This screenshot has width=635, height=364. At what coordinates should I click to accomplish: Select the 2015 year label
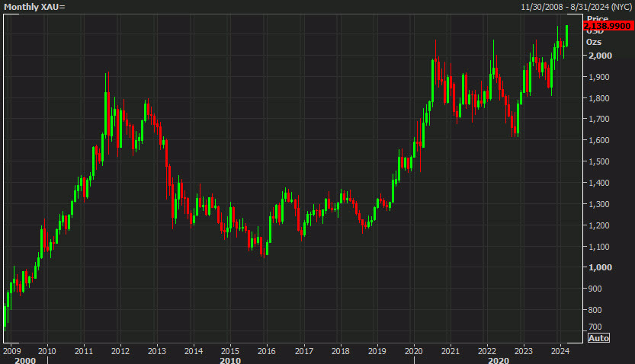click(230, 351)
